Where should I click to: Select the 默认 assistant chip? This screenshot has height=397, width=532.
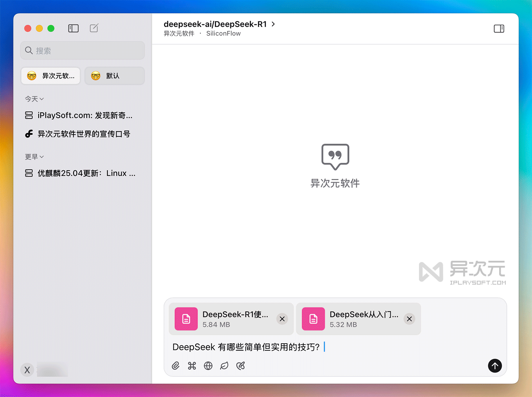114,76
